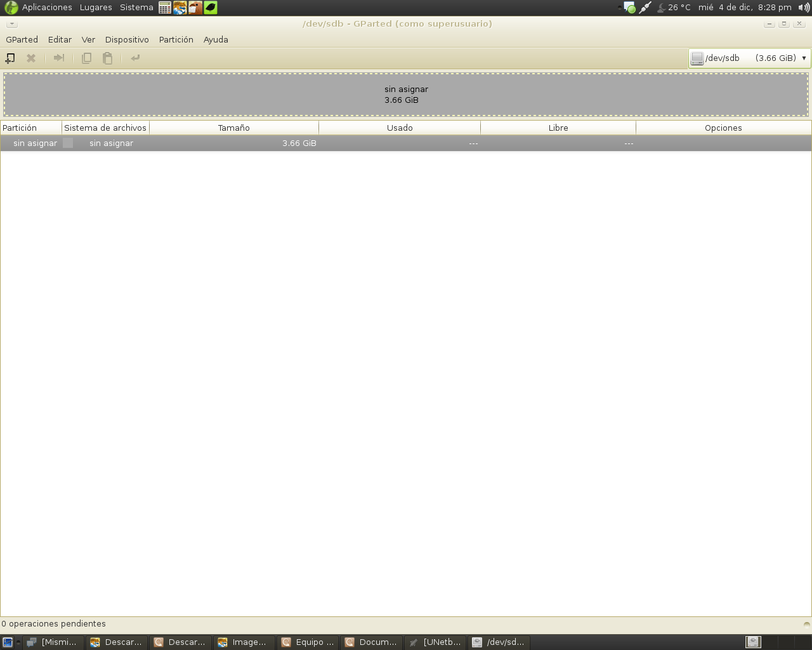Click the undo last operation icon
The image size is (812, 650).
pos(135,58)
